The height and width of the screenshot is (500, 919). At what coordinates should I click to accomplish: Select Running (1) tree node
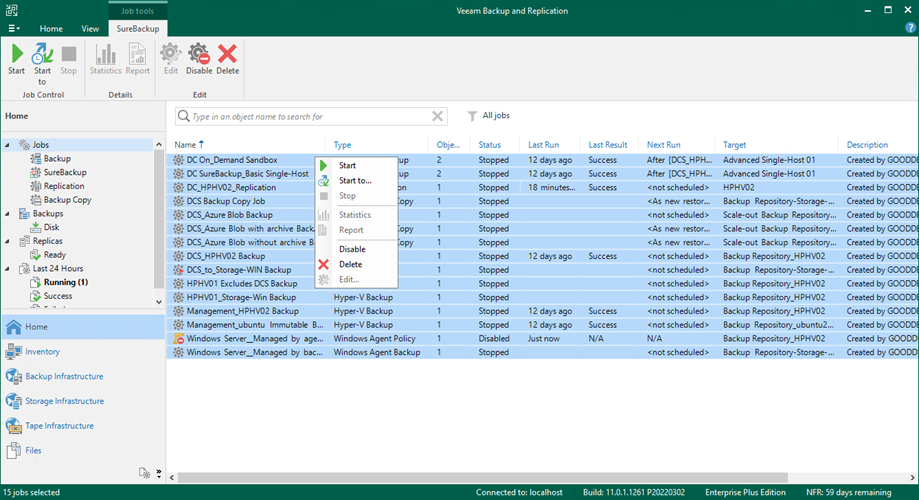click(x=66, y=283)
